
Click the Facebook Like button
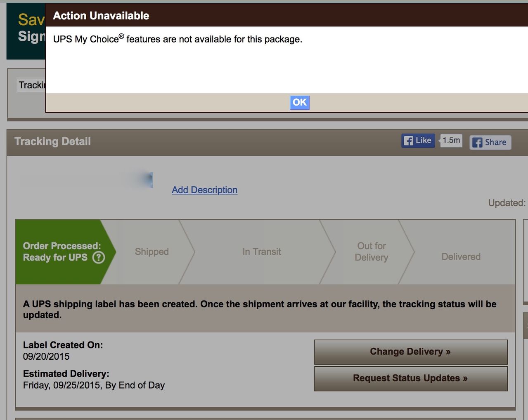tap(418, 140)
